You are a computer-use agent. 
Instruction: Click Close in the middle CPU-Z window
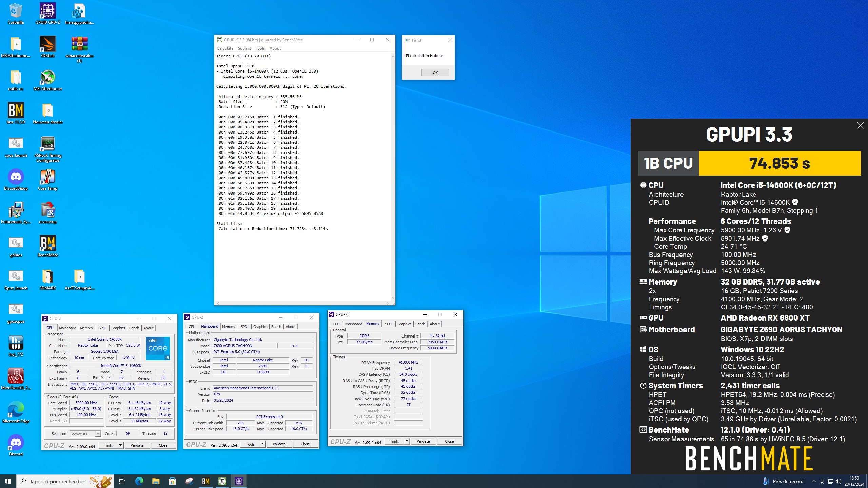coord(305,444)
